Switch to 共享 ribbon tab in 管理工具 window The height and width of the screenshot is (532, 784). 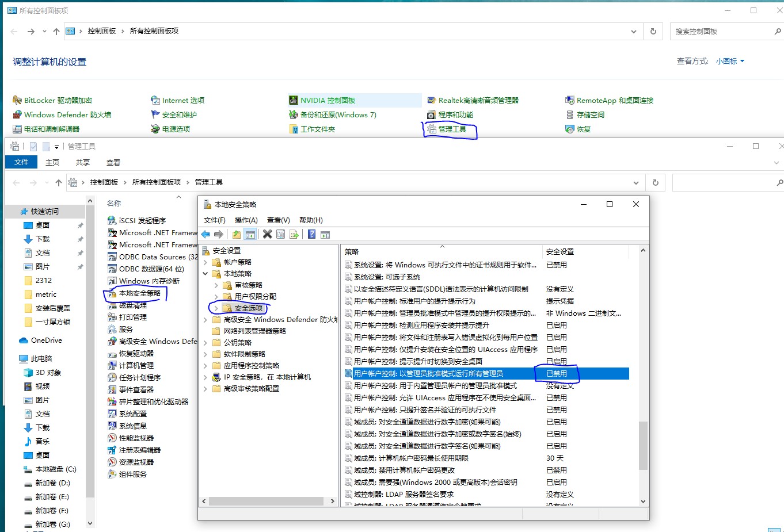83,162
